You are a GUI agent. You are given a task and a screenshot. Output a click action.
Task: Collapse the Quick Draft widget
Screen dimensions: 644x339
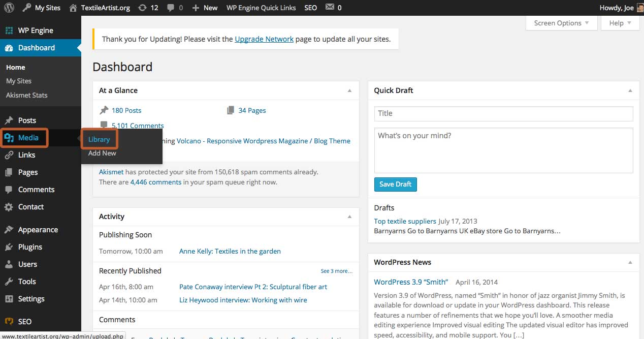[x=630, y=90]
